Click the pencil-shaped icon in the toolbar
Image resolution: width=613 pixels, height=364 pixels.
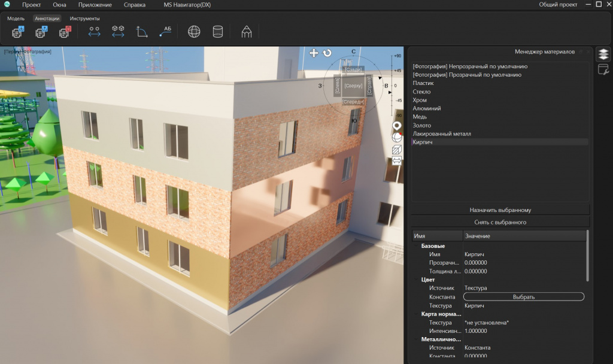tap(246, 32)
